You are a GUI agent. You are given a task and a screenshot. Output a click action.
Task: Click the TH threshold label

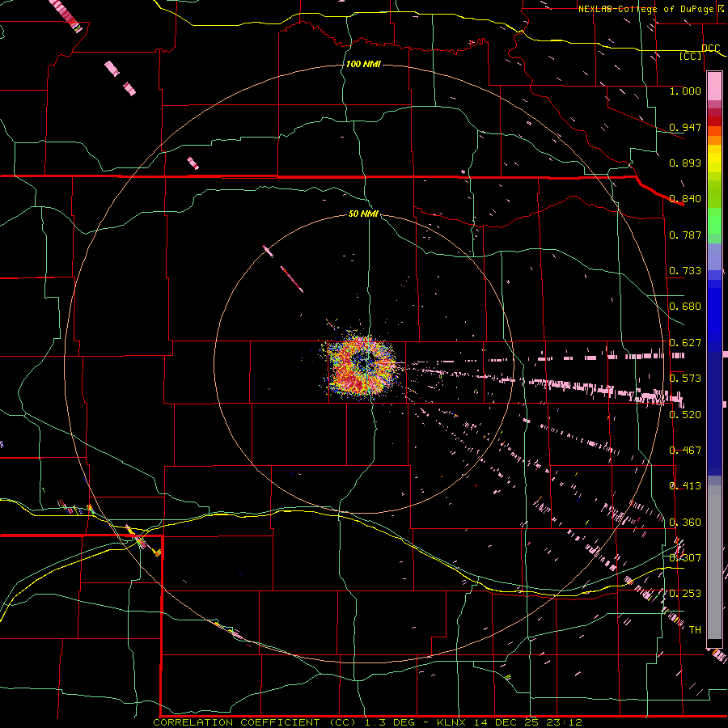[695, 630]
